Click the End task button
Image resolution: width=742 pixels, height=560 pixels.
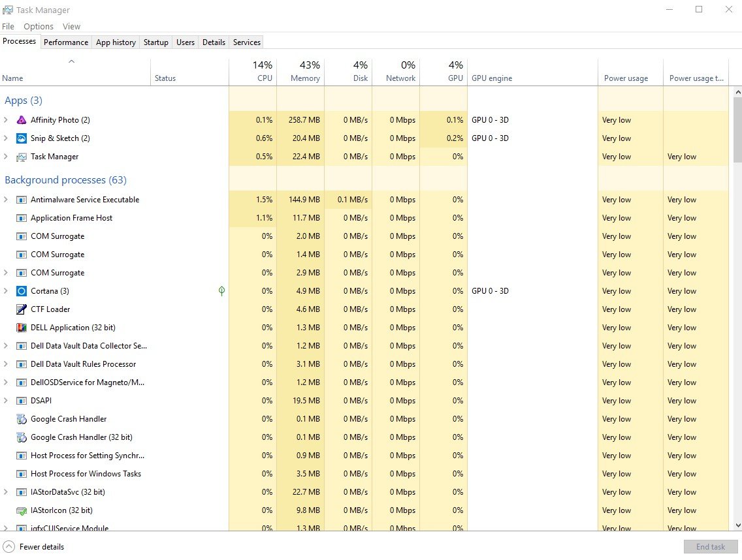click(711, 547)
